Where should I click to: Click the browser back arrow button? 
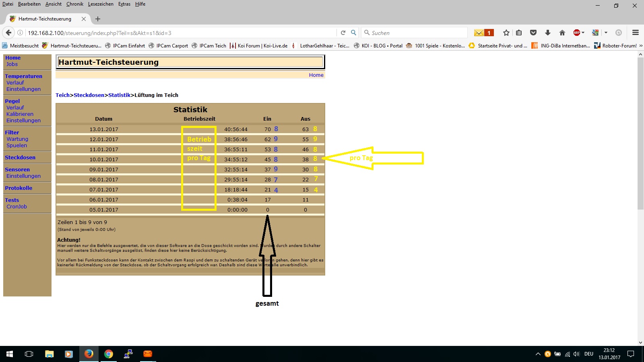[x=8, y=33]
